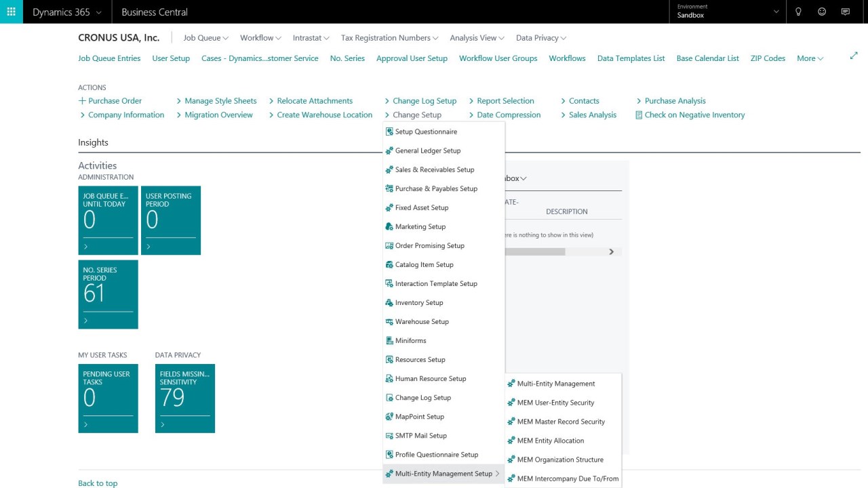The image size is (868, 488).
Task: Open No. Series link
Action: click(x=347, y=58)
